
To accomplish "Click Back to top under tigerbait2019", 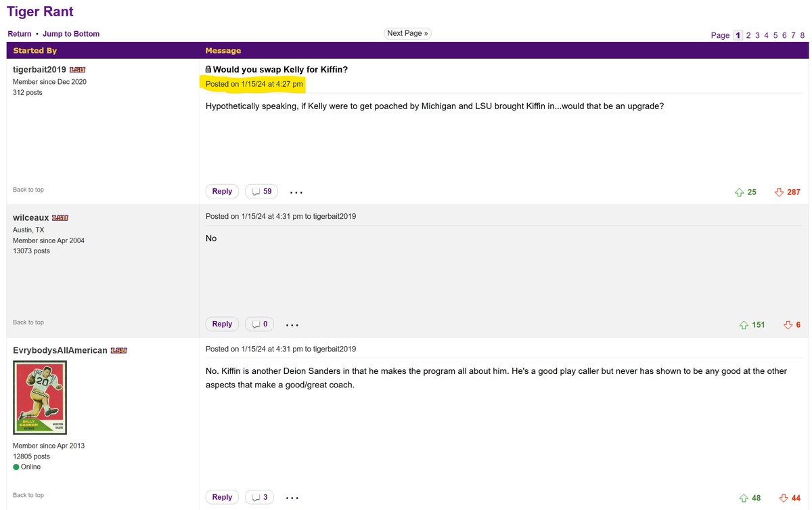I will point(28,190).
